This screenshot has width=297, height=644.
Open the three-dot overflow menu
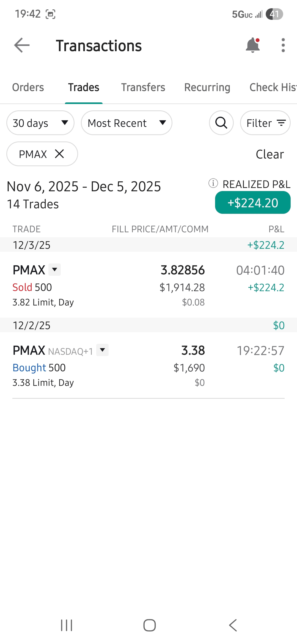coord(283,45)
